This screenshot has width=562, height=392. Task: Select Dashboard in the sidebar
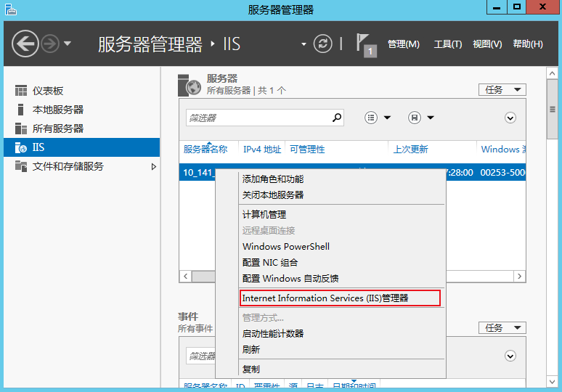[48, 91]
